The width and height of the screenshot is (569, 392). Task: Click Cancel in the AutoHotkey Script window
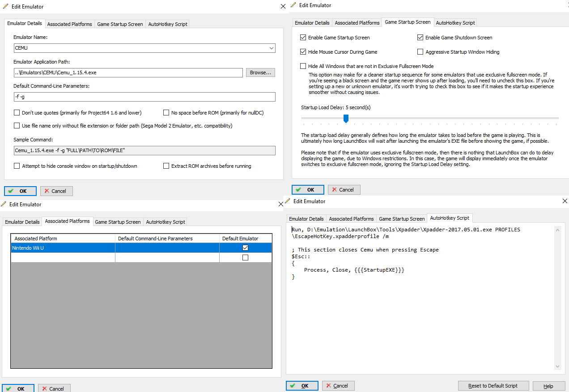[x=338, y=386]
